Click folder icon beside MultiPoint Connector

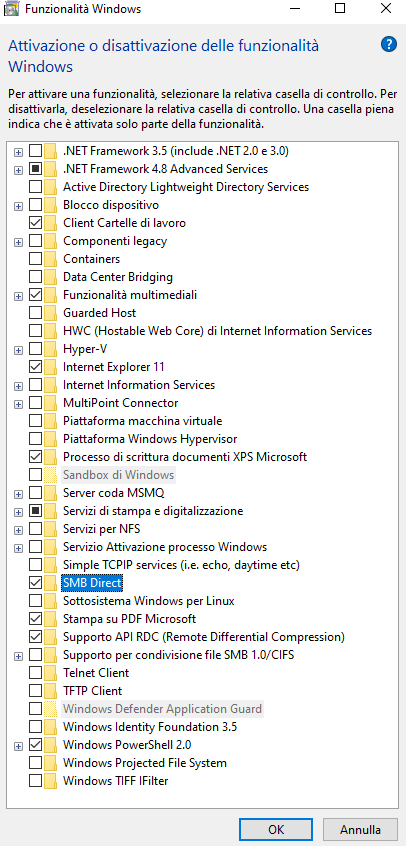point(51,403)
